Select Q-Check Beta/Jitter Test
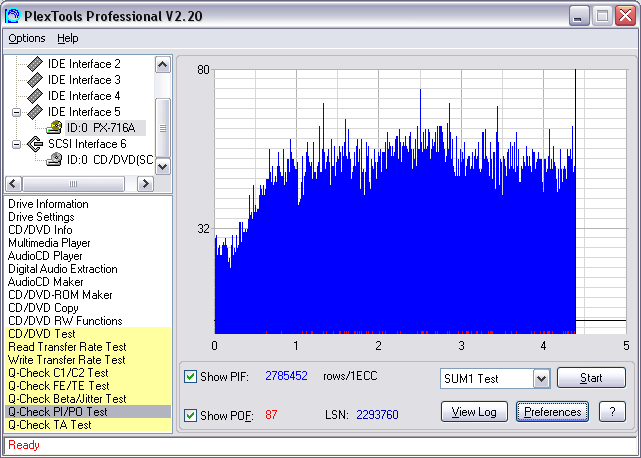Image resolution: width=641 pixels, height=458 pixels. pos(88,399)
